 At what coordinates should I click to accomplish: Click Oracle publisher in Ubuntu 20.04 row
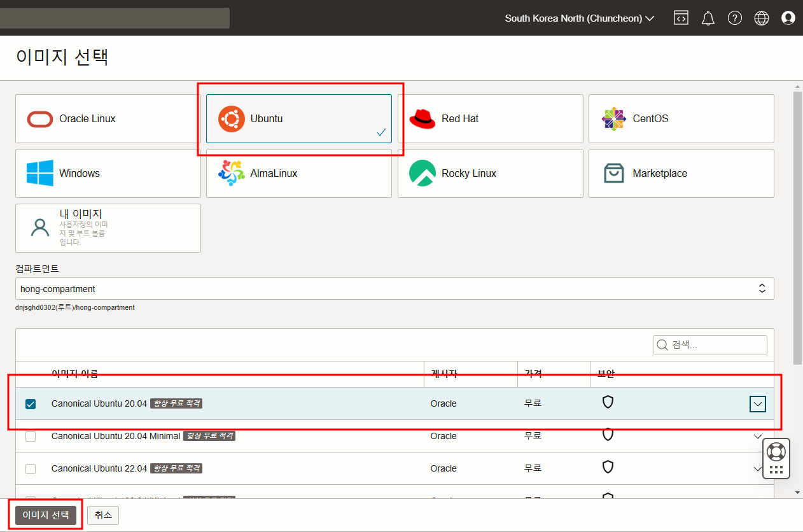pyautogui.click(x=443, y=403)
